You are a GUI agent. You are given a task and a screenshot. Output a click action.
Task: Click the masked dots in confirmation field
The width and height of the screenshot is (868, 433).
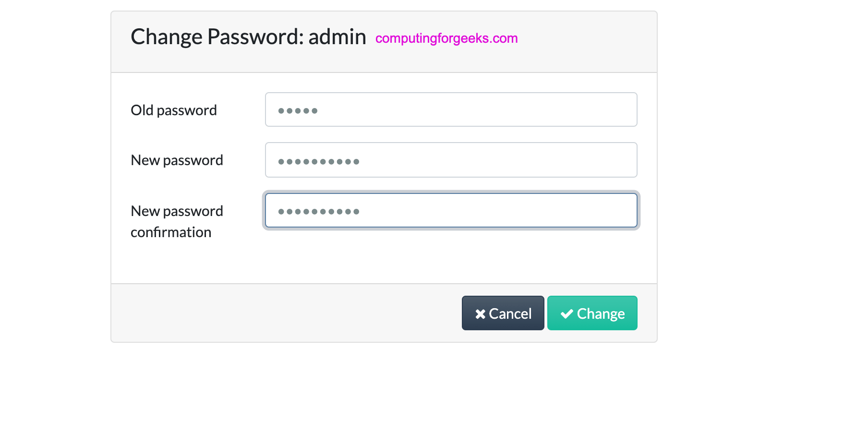(319, 212)
